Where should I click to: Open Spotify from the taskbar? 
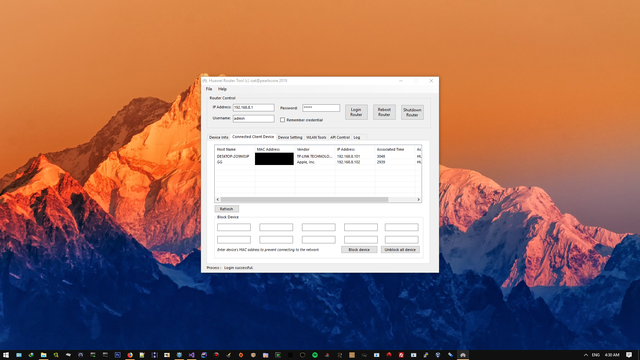coord(315,355)
